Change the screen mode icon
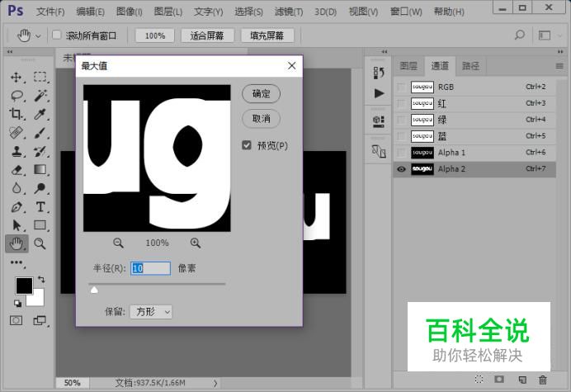 coord(40,320)
